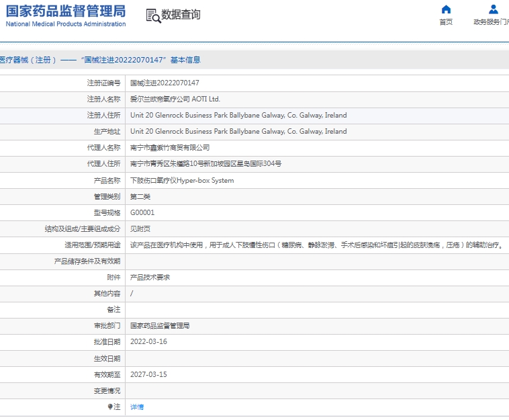Screen dimensions: 509x420
Task: Click the 代理人住所 label
Action: 103,164
